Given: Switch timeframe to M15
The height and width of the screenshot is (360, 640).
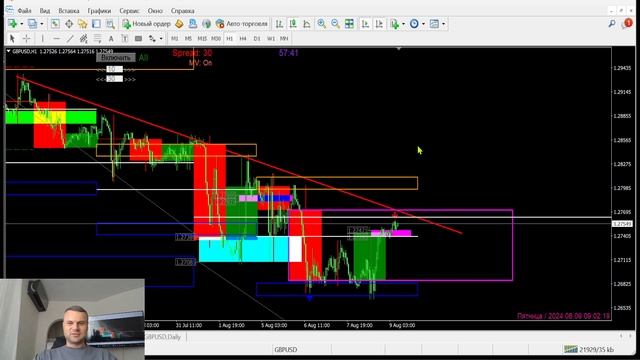Looking at the screenshot, I should point(202,38).
